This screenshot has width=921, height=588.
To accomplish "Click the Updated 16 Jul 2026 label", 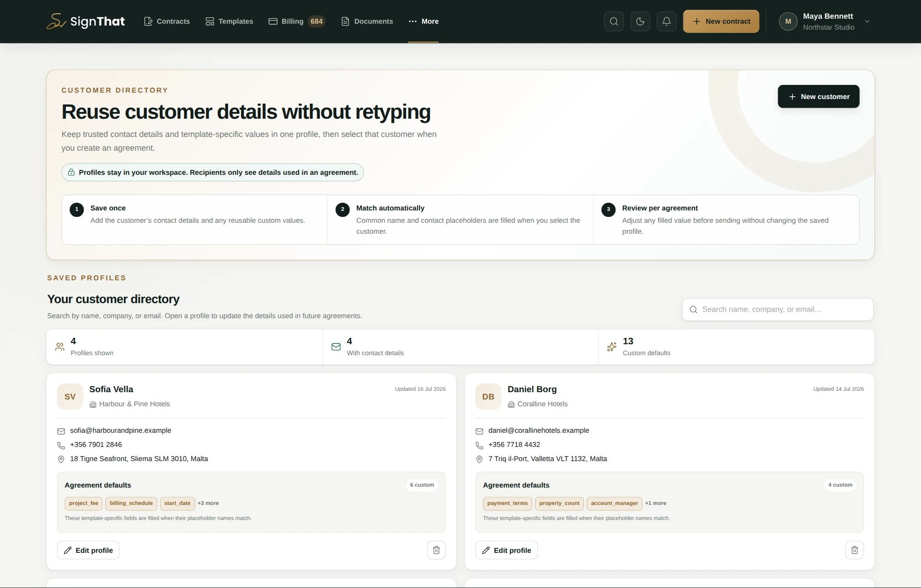I will (x=420, y=389).
